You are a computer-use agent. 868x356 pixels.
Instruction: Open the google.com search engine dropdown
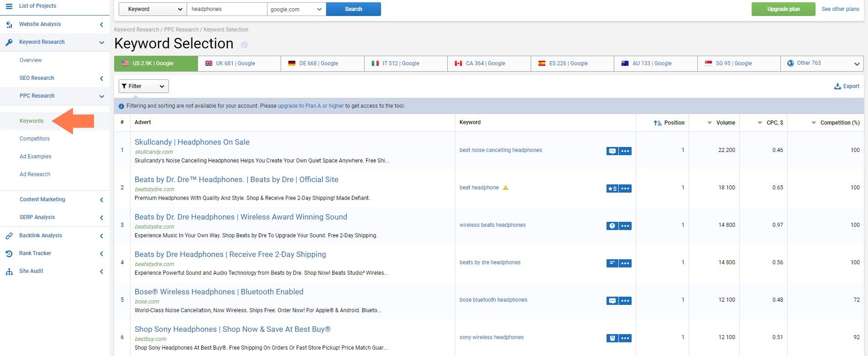296,9
